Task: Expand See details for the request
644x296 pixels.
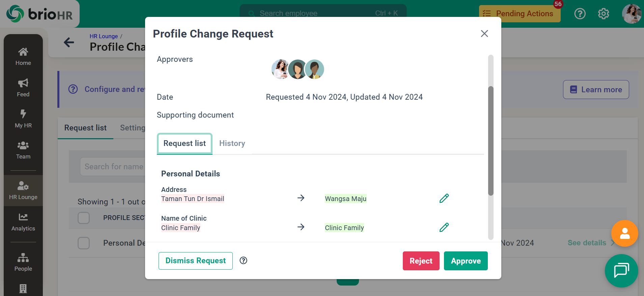Action: coord(587,243)
